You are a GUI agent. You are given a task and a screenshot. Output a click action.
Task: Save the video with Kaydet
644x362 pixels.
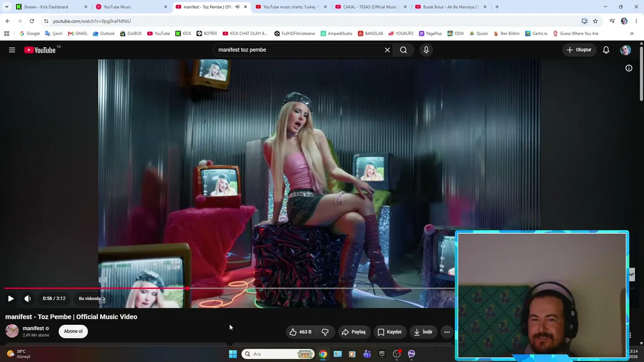(390, 332)
